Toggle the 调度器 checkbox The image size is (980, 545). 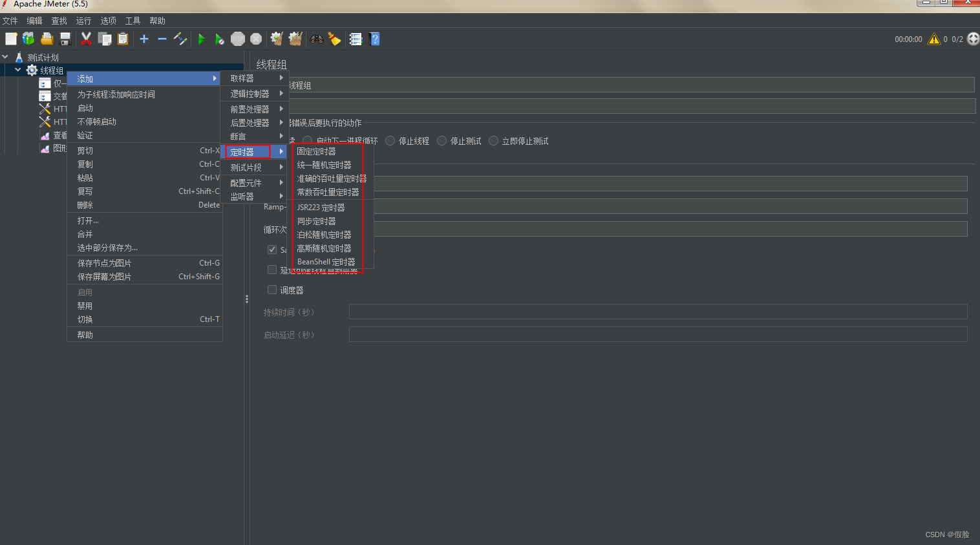coord(272,290)
